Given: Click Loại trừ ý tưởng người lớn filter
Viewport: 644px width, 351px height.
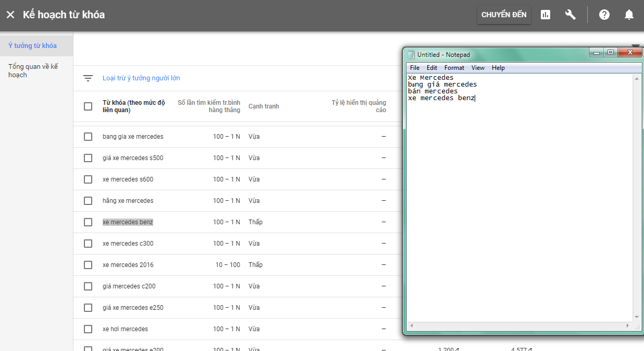Looking at the screenshot, I should [x=141, y=78].
